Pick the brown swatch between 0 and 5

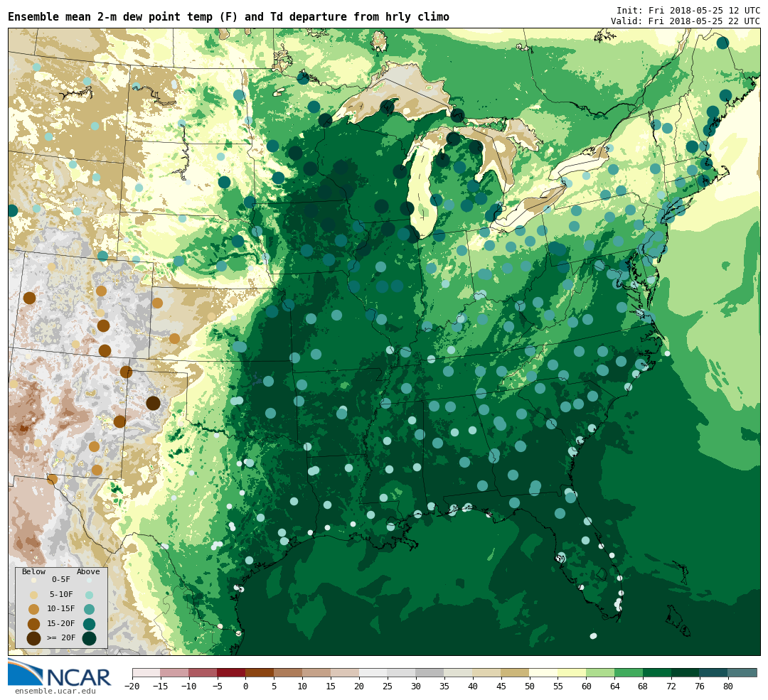coord(260,672)
